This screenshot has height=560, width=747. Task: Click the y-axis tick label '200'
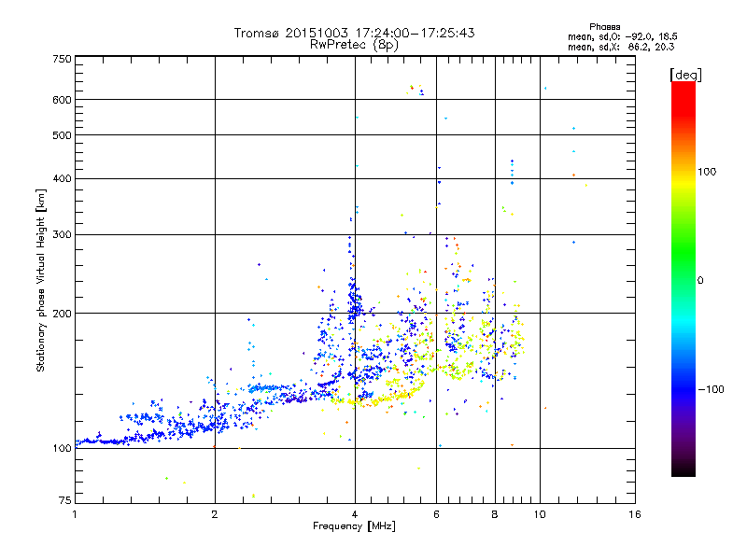[63, 314]
